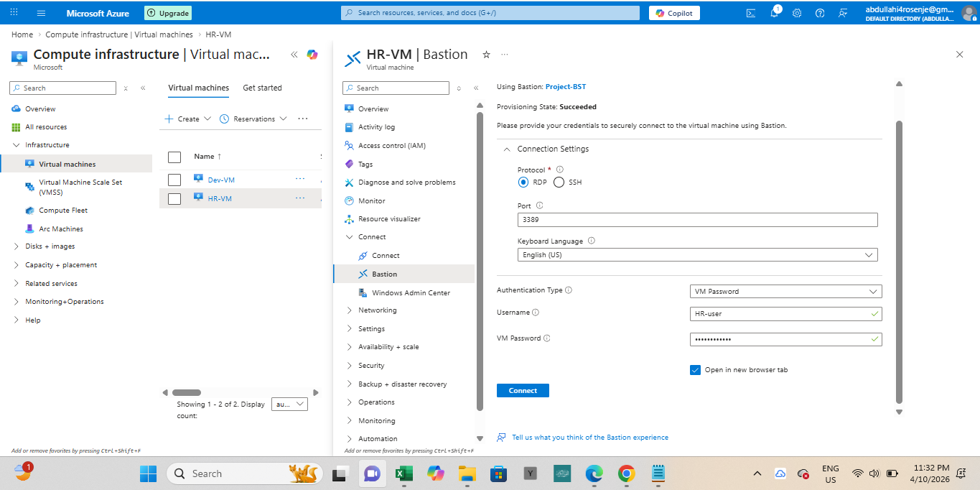
Task: Open the Reservations dropdown
Action: coord(253,119)
